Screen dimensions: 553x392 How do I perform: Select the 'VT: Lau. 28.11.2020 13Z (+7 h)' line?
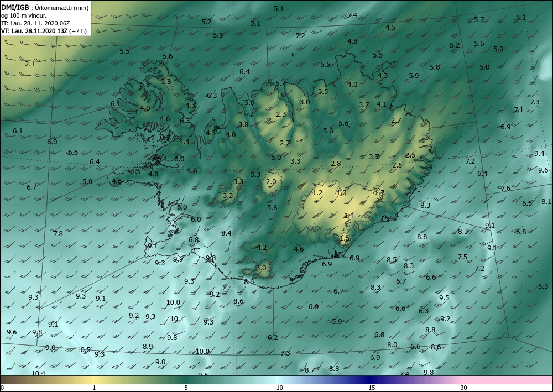tap(44, 31)
